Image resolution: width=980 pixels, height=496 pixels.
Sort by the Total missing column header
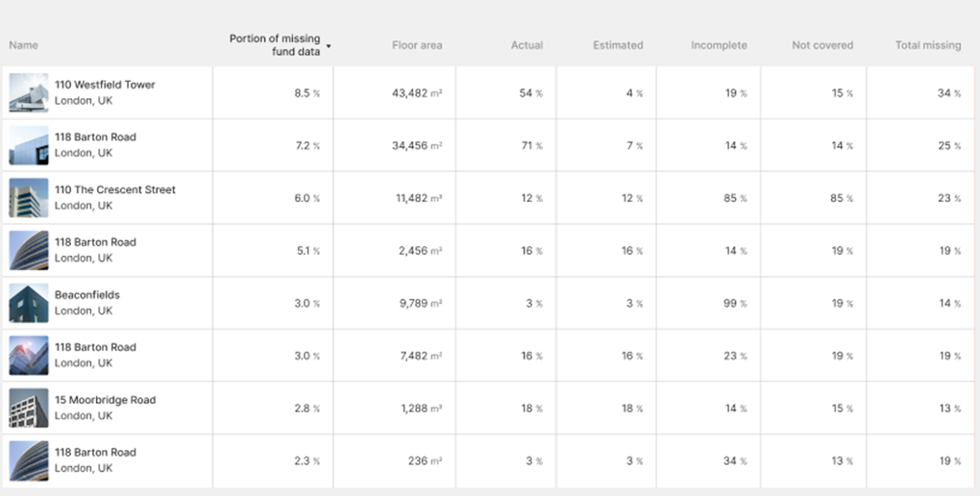928,45
